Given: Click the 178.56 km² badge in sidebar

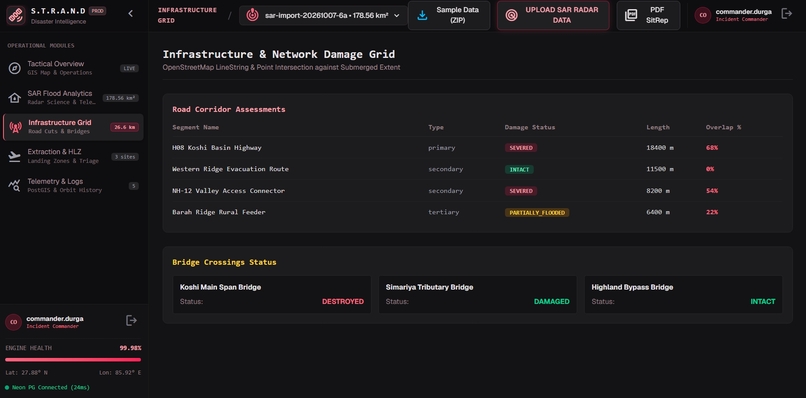Looking at the screenshot, I should [120, 98].
